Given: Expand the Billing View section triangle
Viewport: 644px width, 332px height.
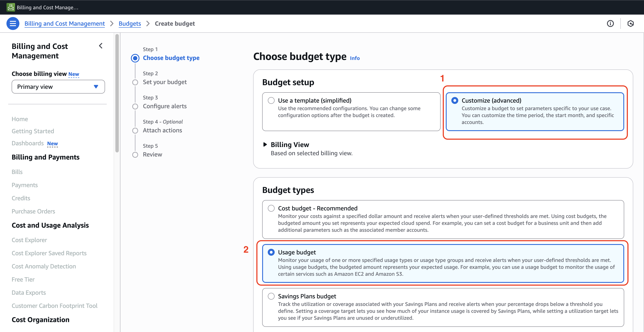Looking at the screenshot, I should pos(265,144).
